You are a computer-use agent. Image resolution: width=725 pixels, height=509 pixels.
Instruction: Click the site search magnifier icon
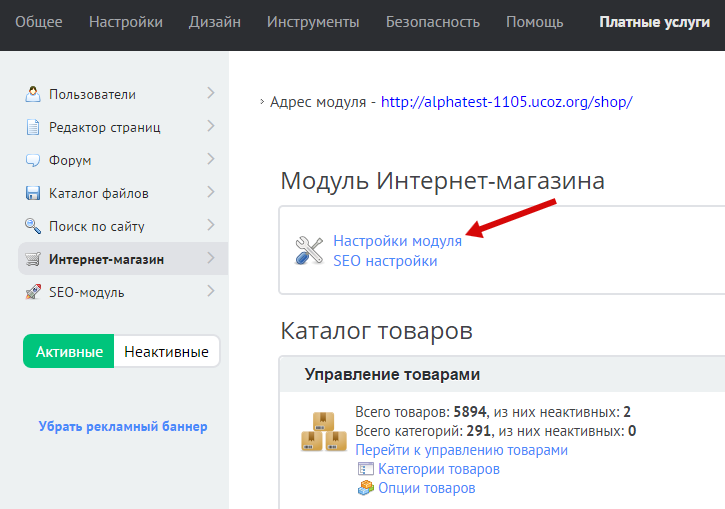pos(33,226)
